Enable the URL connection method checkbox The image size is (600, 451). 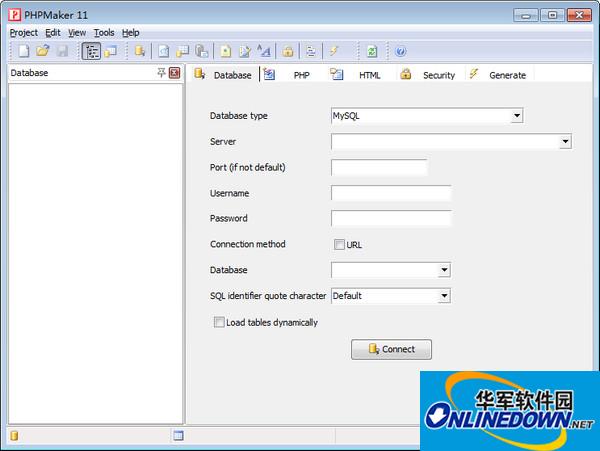point(339,244)
